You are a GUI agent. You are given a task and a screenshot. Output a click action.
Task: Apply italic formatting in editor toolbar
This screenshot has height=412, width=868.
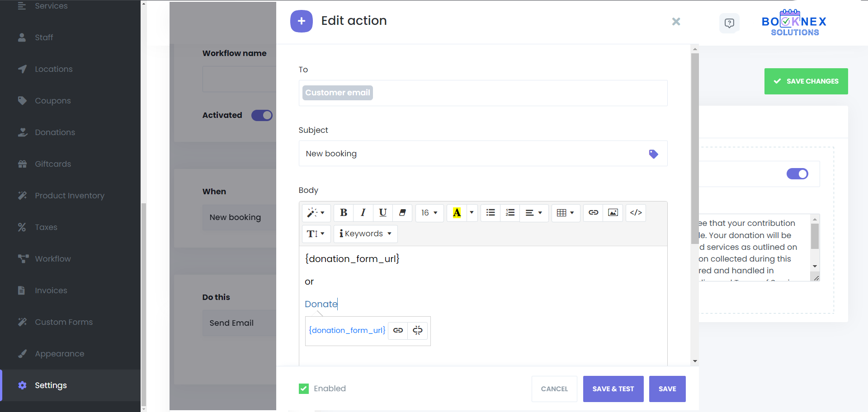click(363, 213)
